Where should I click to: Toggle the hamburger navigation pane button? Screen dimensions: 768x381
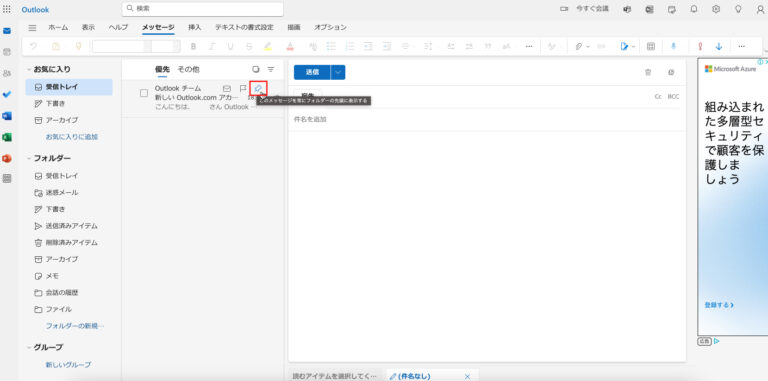32,27
